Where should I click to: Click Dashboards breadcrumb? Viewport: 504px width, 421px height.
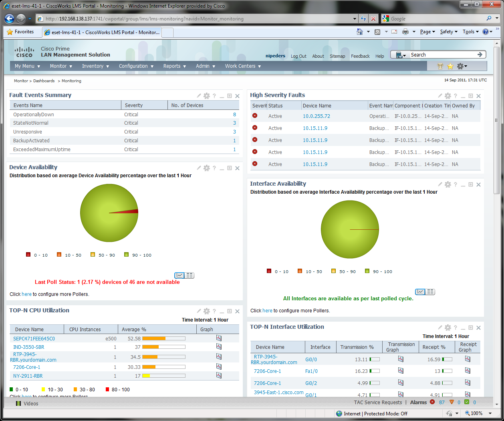tap(44, 81)
